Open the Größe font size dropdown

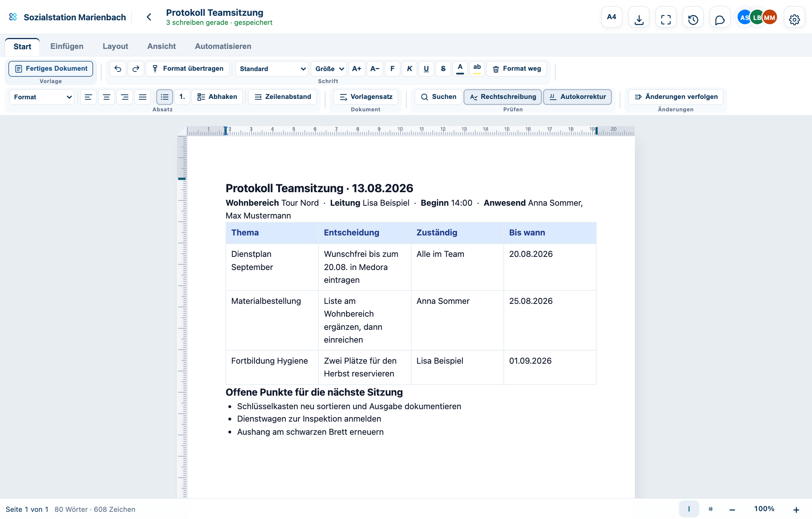click(x=329, y=69)
